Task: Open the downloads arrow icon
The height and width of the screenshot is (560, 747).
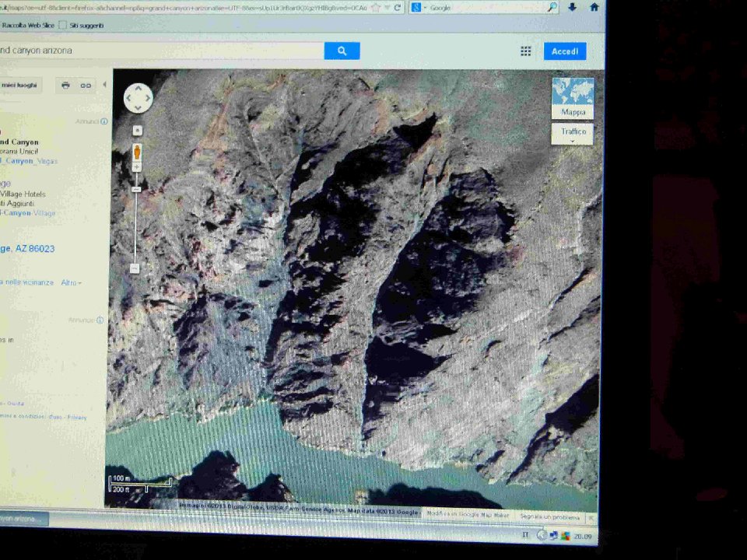Action: coord(573,7)
